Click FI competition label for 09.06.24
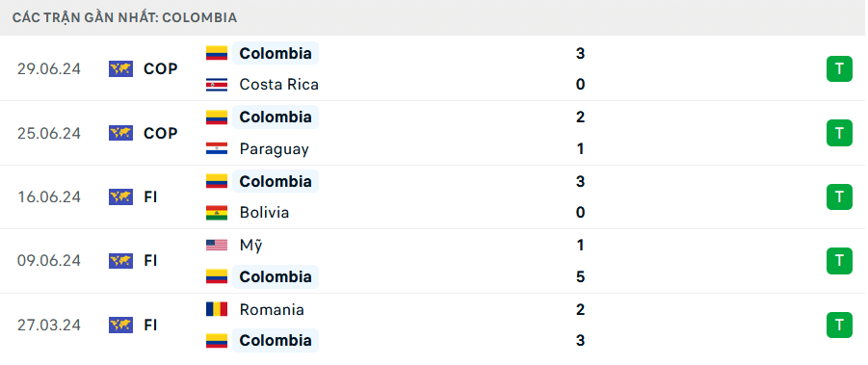868x365 pixels. [x=150, y=260]
